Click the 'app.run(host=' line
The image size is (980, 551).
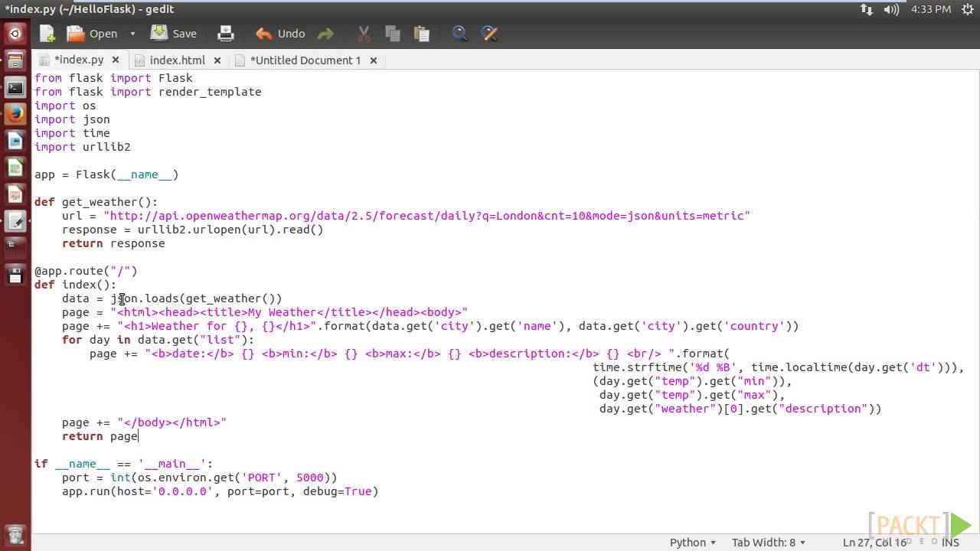(x=220, y=491)
